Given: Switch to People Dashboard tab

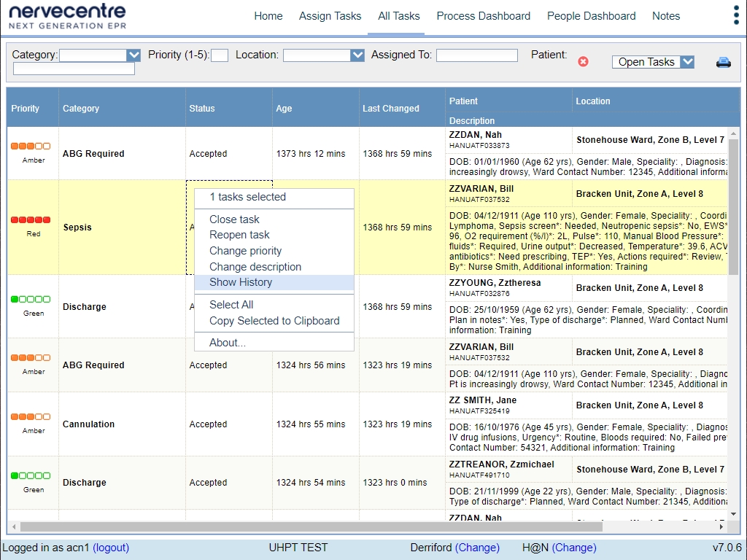Looking at the screenshot, I should click(x=591, y=16).
